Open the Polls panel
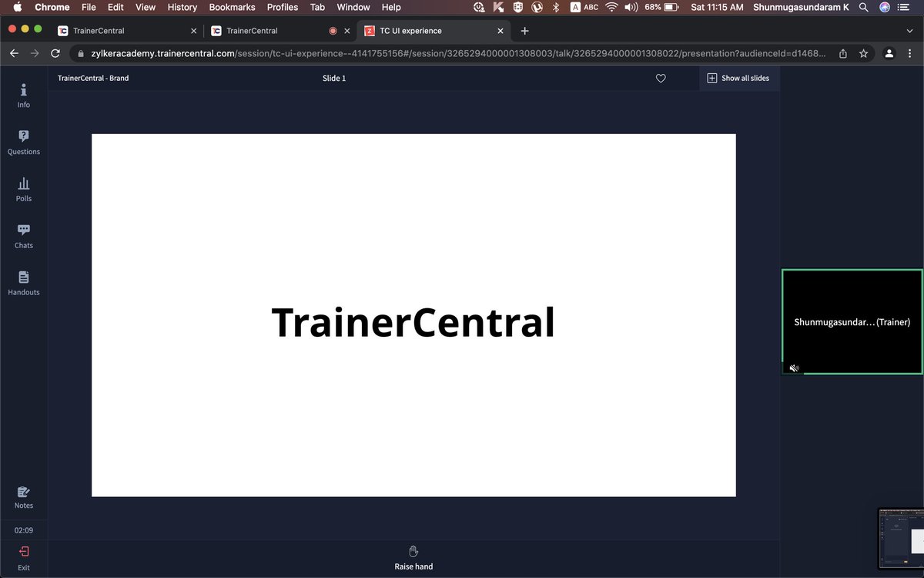 [x=24, y=190]
